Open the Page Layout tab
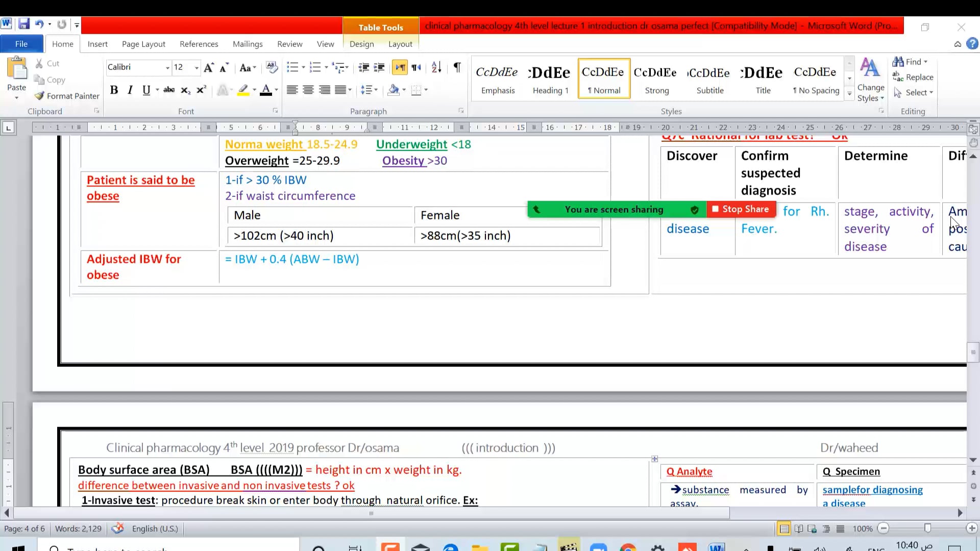This screenshot has height=551, width=980. tap(143, 44)
